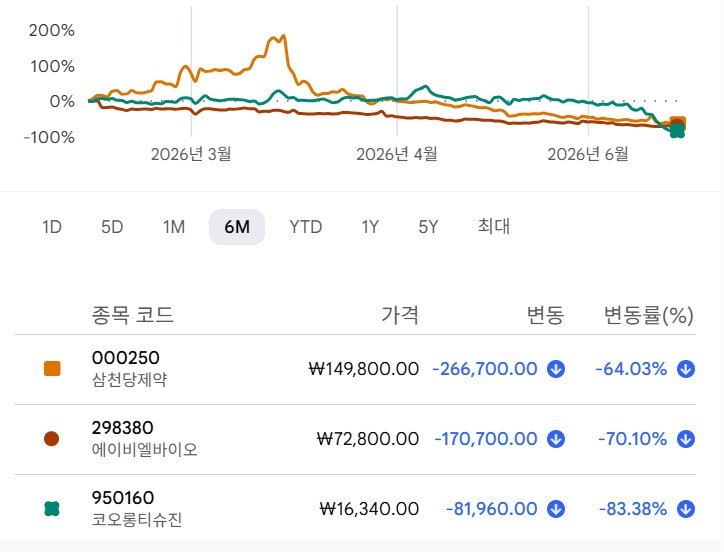
Task: Click the change value -170,700.00
Action: (x=486, y=438)
